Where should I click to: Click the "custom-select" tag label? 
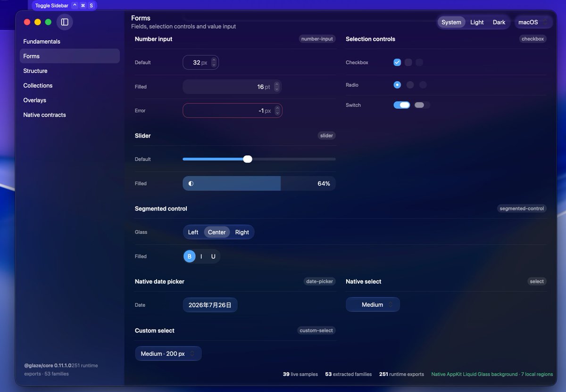[316, 330]
